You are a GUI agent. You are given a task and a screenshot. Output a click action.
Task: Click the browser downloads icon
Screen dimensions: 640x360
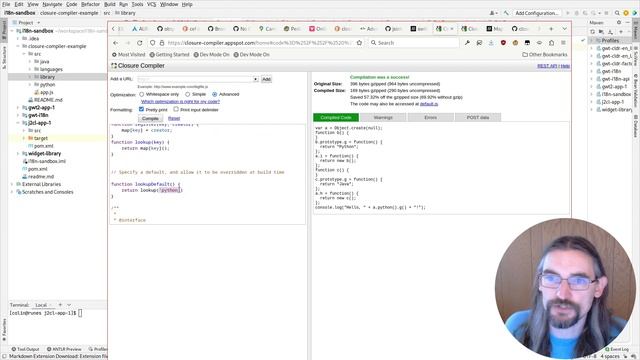point(491,43)
